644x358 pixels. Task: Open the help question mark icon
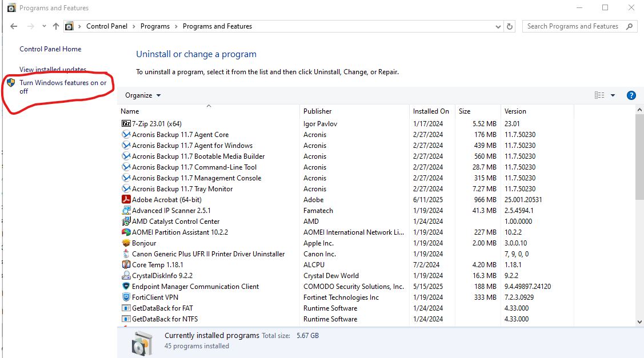click(x=631, y=95)
